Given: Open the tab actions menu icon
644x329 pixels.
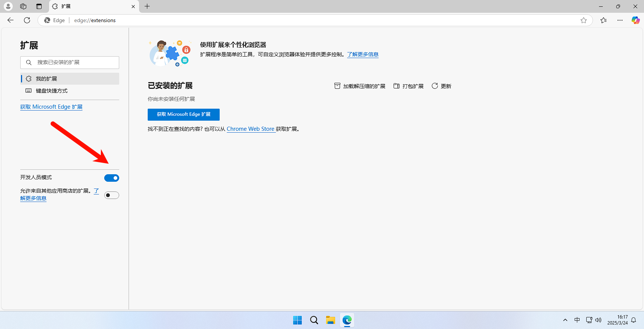Looking at the screenshot, I should (x=39, y=6).
